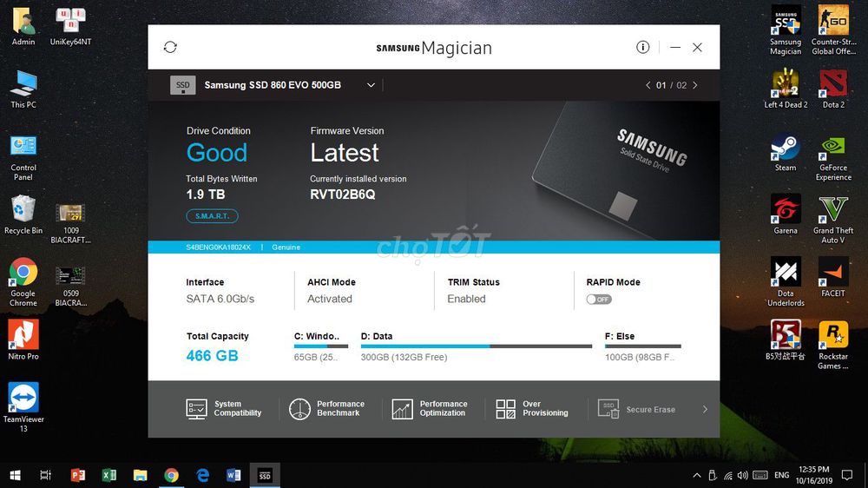
Task: Click the SSD drive icon beside drive name
Action: [182, 85]
